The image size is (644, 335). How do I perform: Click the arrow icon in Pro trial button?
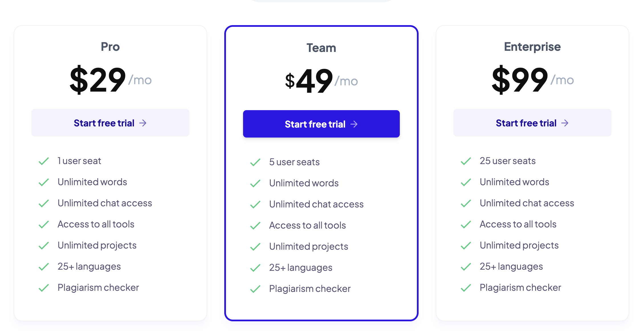(x=143, y=123)
